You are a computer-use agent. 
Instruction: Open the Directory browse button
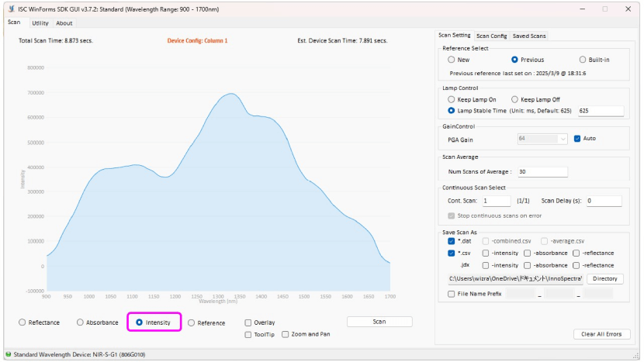[x=604, y=278]
